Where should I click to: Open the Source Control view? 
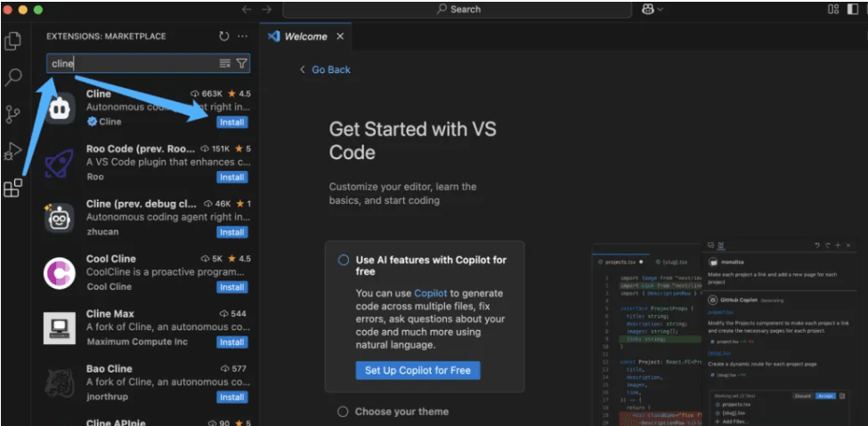12,114
